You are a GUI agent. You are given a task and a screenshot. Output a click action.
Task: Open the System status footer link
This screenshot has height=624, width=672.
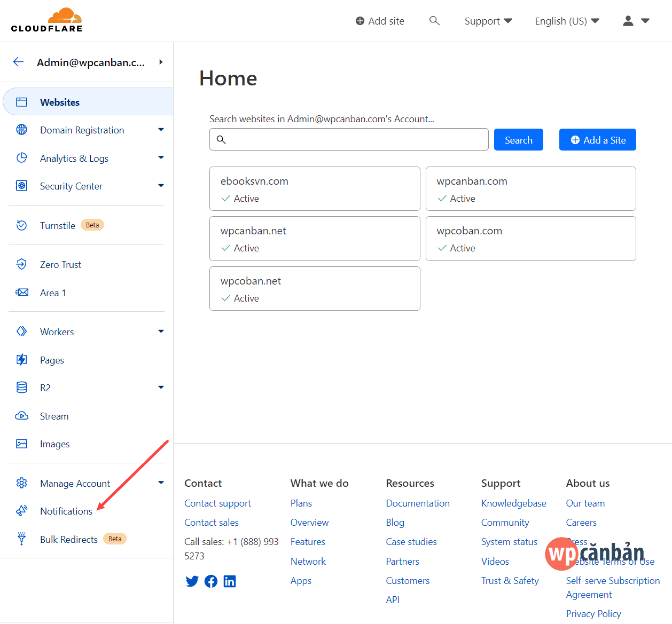pos(509,542)
